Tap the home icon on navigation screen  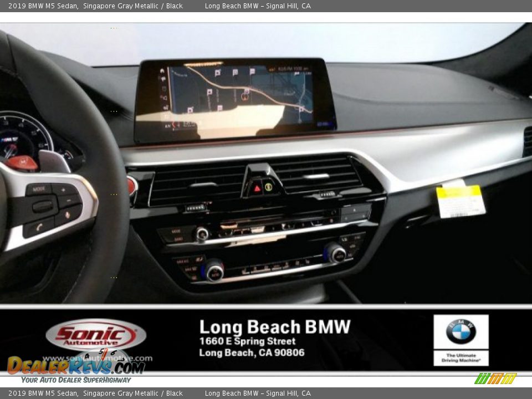click(x=162, y=71)
